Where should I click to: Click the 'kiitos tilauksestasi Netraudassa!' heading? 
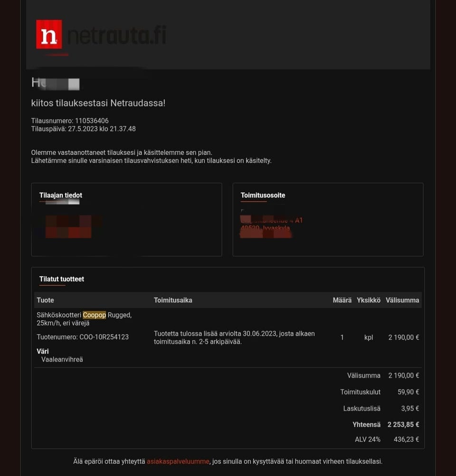click(98, 103)
